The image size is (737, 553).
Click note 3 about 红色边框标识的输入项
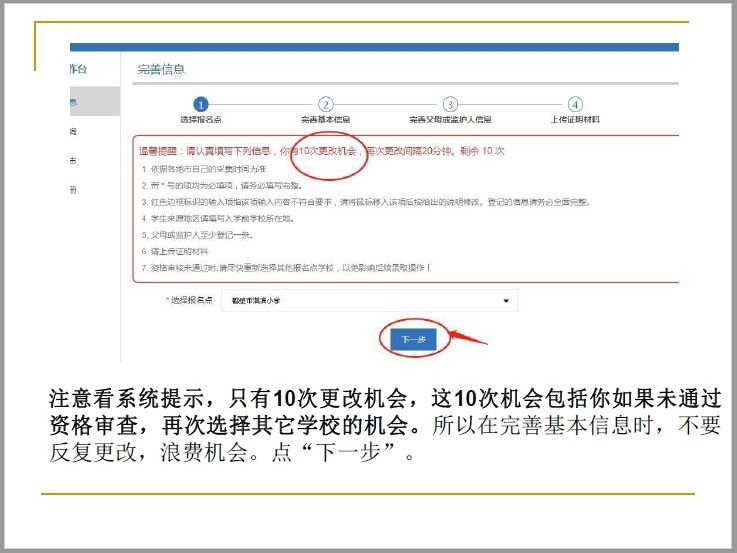coord(366,202)
